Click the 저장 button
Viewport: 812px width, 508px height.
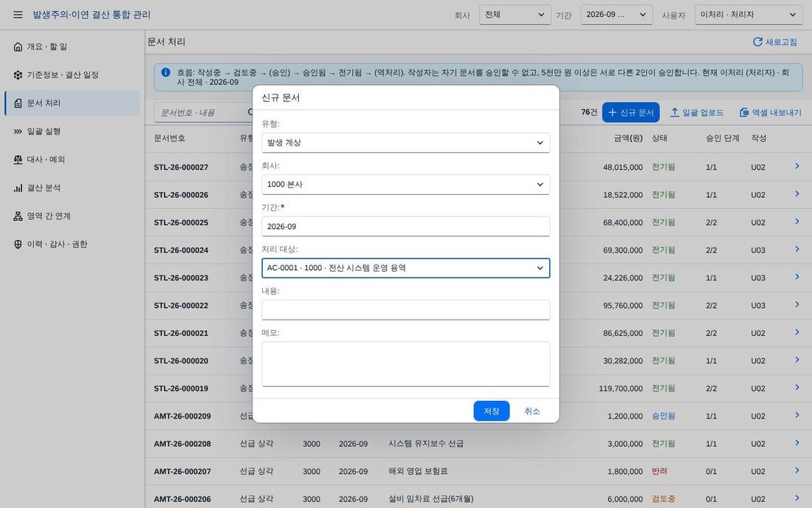click(492, 411)
